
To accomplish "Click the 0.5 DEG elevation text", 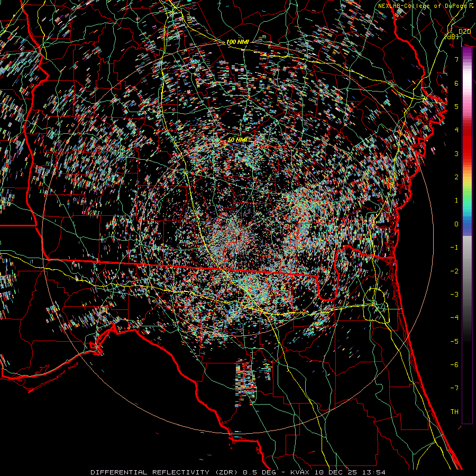I will click(x=259, y=472).
